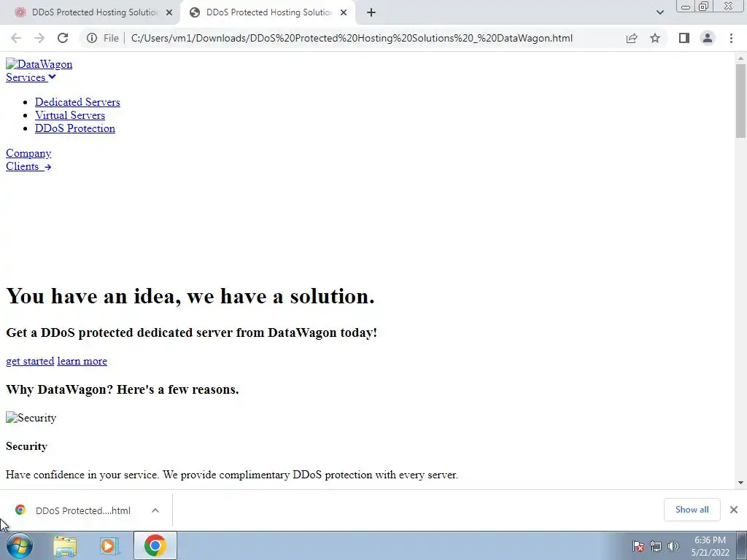This screenshot has width=747, height=560.
Task: Click the learn more link
Action: (82, 361)
